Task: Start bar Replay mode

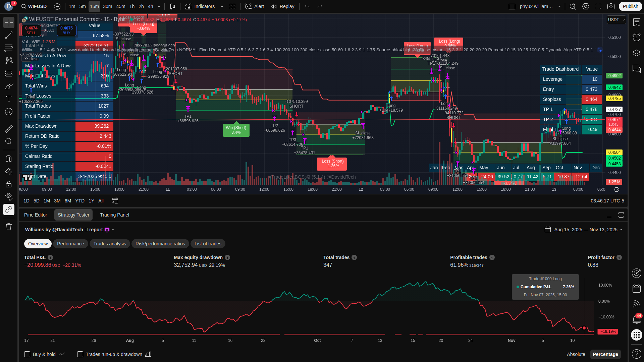Action: tap(283, 6)
